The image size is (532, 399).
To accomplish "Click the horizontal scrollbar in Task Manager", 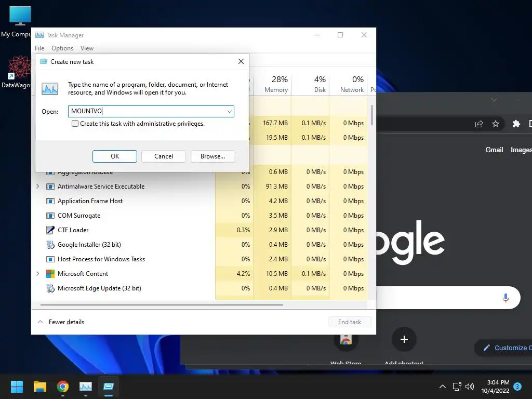I will coord(162,305).
